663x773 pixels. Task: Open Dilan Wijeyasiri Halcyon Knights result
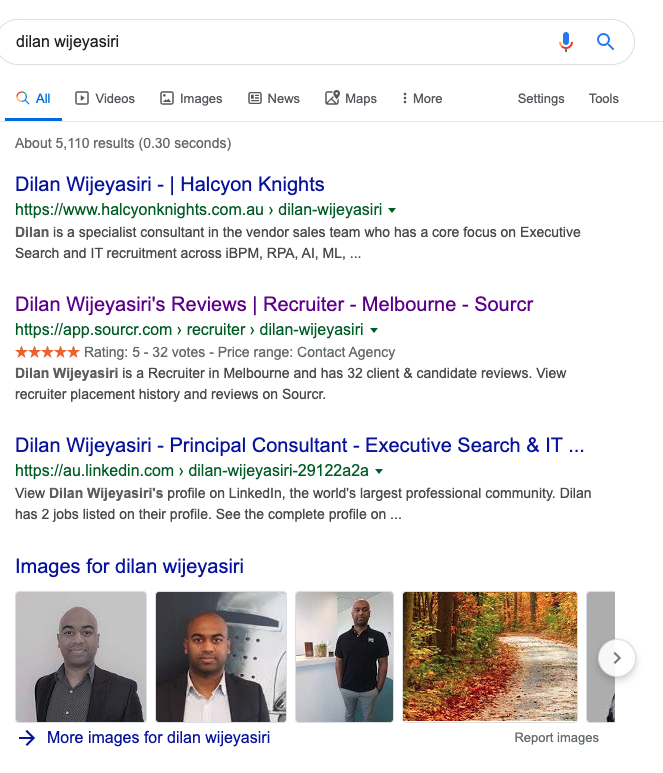[x=170, y=184]
